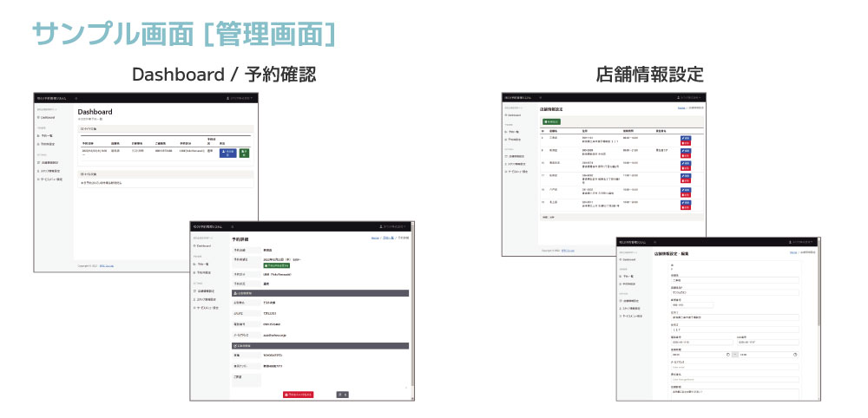The width and height of the screenshot is (868, 418).
Task: Click the red delete button in the first store row
Action: [x=686, y=142]
